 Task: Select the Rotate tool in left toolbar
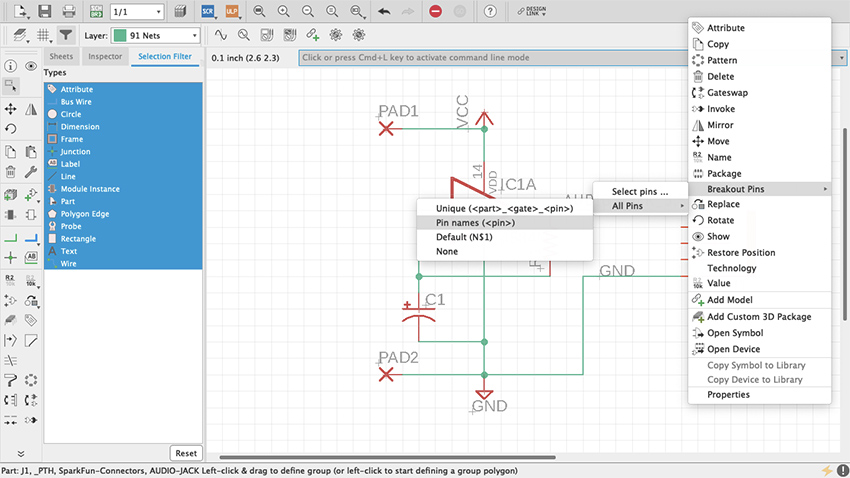(10, 129)
